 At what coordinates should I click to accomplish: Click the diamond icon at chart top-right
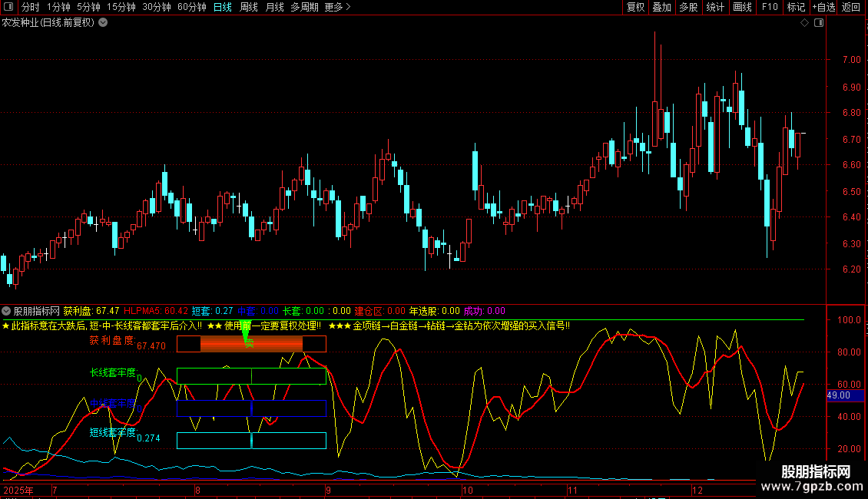(804, 23)
